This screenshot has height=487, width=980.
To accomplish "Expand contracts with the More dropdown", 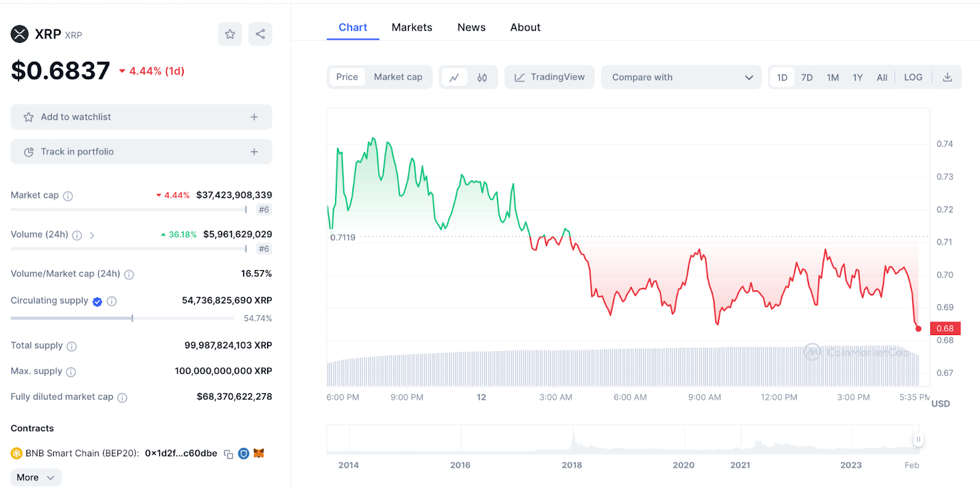I will (36, 478).
